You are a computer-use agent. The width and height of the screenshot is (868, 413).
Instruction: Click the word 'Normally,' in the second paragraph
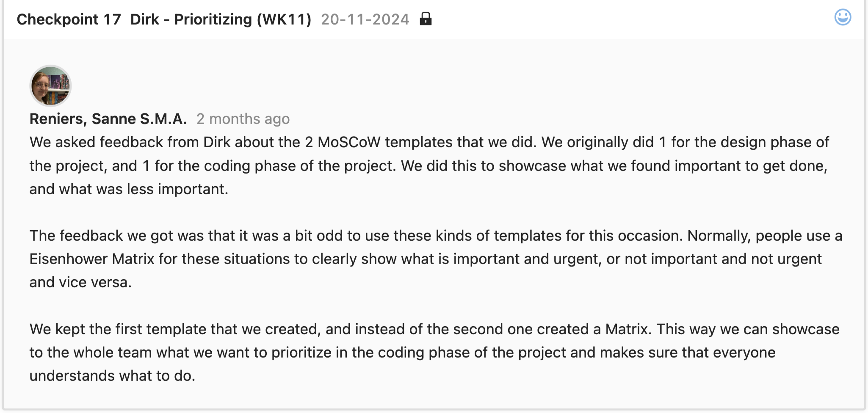click(x=719, y=236)
